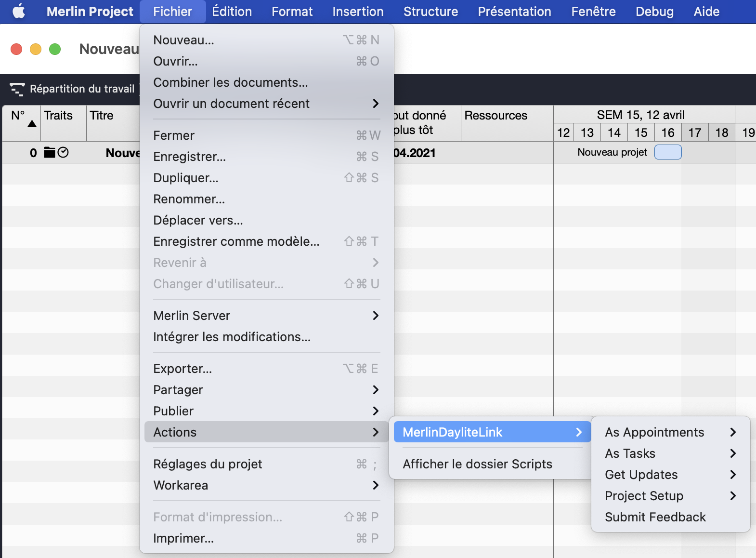The height and width of the screenshot is (558, 756).
Task: Click the Nouveau projet Gantt bar
Action: pos(668,152)
